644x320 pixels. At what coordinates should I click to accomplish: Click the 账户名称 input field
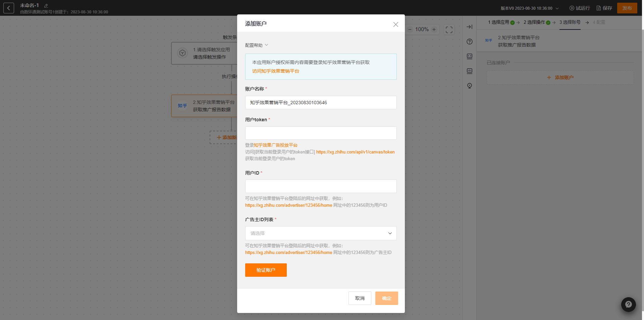click(321, 103)
